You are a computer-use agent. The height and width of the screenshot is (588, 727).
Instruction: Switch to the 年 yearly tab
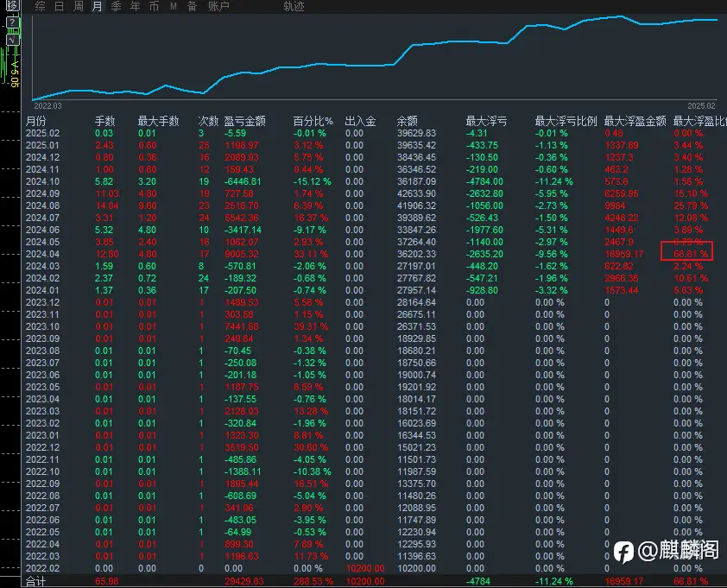135,6
